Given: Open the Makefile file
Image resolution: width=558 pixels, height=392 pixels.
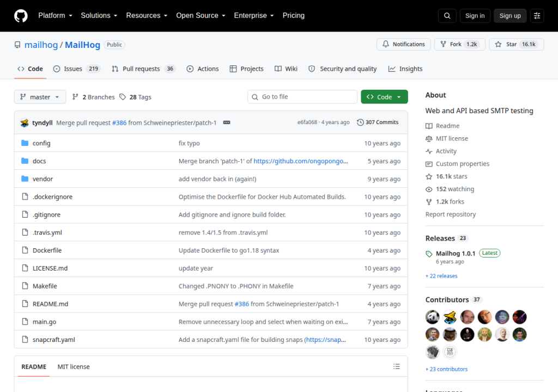Looking at the screenshot, I should pos(45,286).
